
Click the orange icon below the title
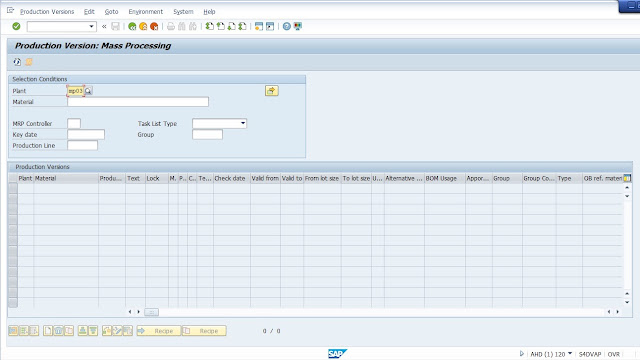pos(29,62)
